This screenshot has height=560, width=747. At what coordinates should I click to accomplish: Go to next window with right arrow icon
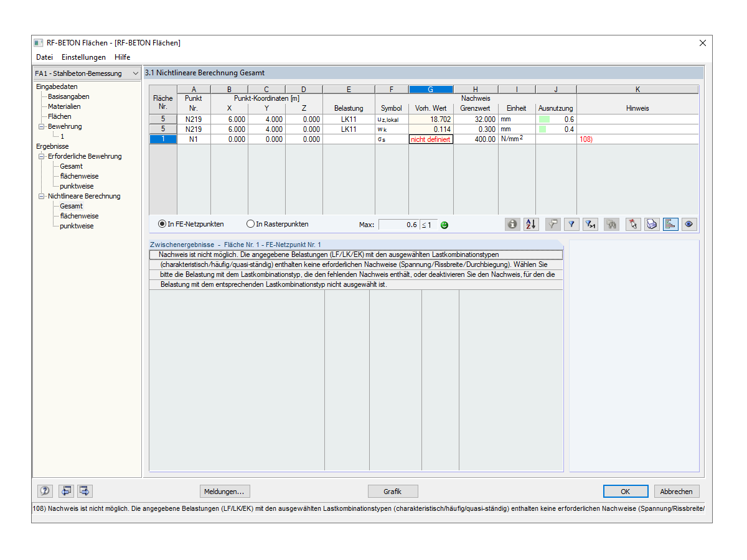pos(85,491)
